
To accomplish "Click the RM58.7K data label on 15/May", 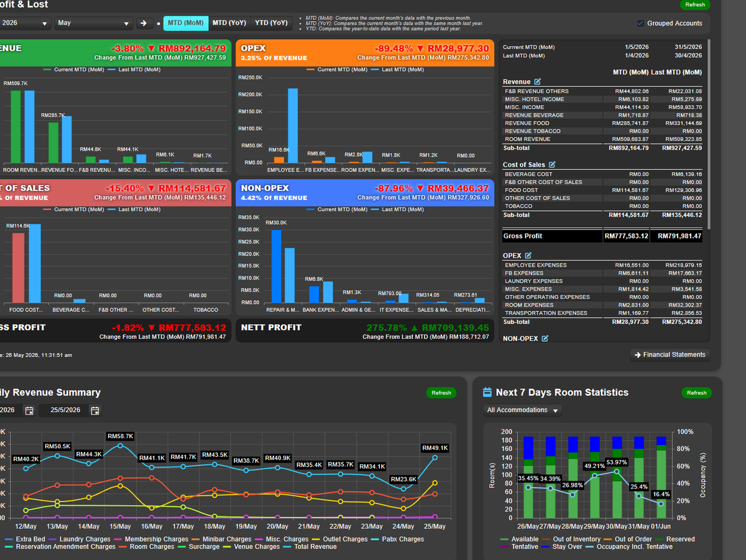I will click(121, 436).
